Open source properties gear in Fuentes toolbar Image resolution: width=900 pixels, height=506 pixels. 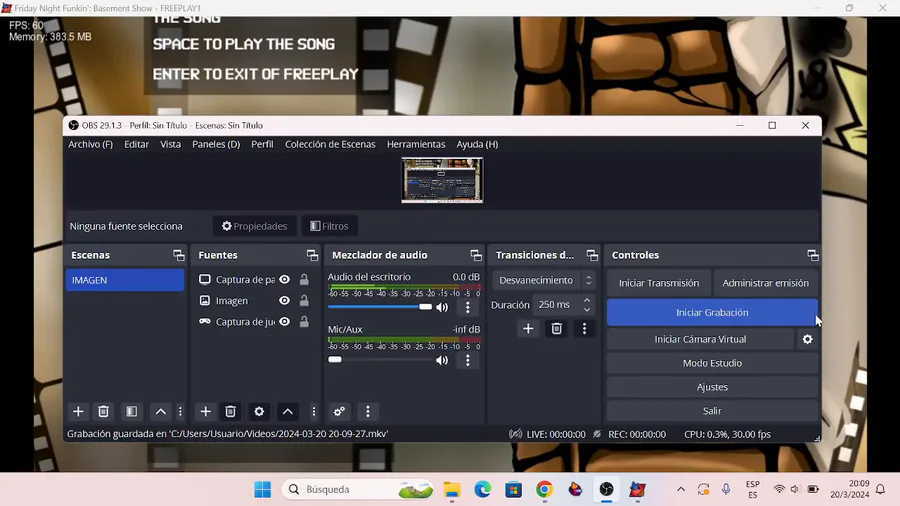pos(259,411)
